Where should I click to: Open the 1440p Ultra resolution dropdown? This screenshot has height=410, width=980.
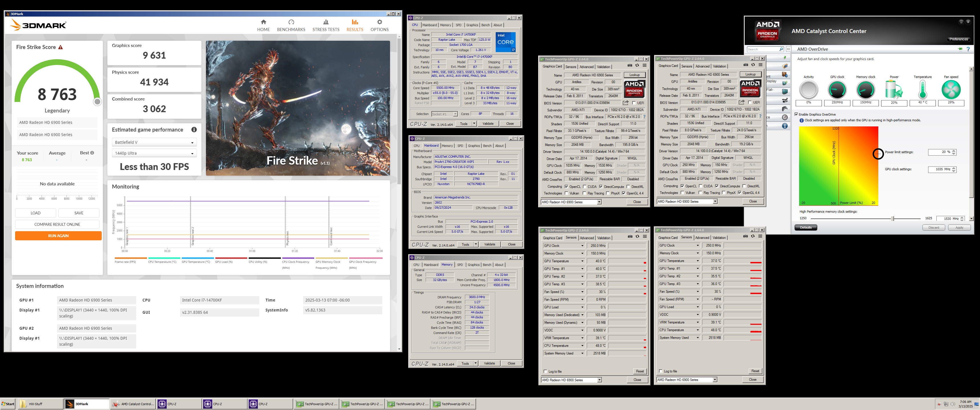pyautogui.click(x=154, y=153)
